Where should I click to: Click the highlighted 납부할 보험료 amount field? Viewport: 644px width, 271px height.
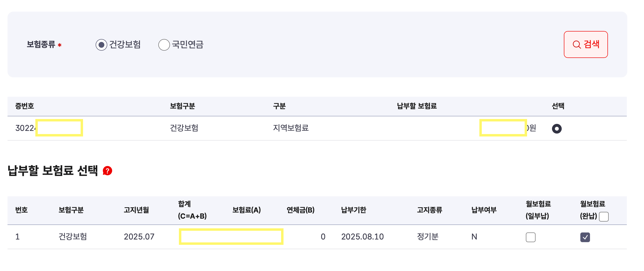point(503,128)
